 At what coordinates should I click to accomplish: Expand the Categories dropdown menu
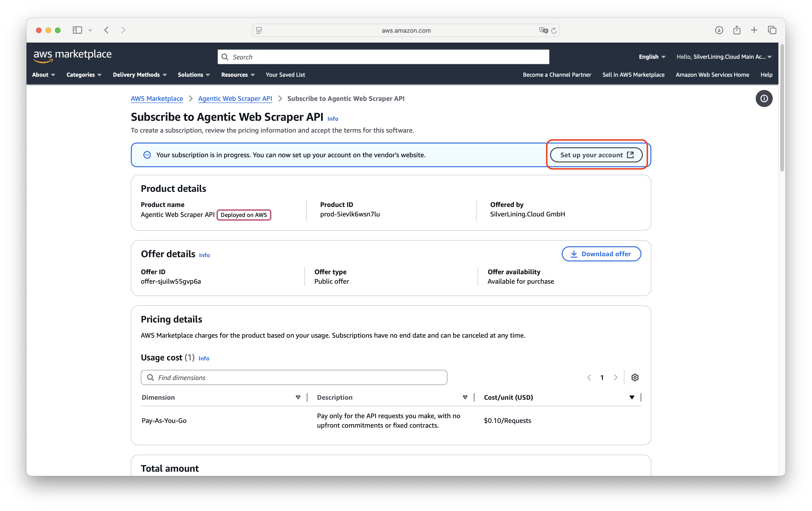[x=84, y=75]
